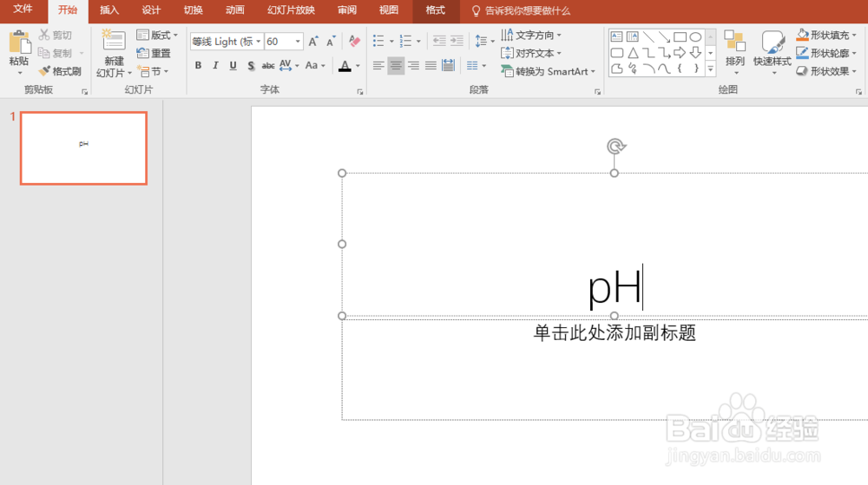The height and width of the screenshot is (485, 868).
Task: Decrease font size with the smaller A icon
Action: pos(331,42)
